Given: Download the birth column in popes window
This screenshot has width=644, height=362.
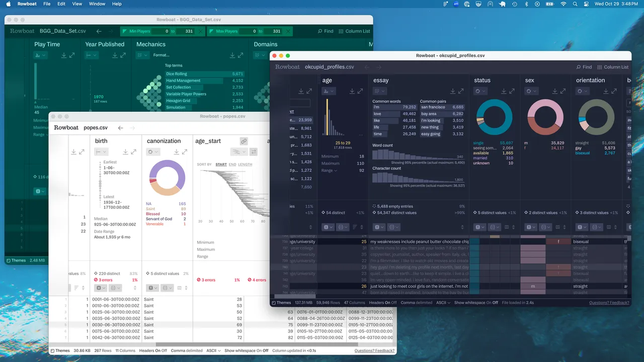Looking at the screenshot, I should click(x=125, y=152).
